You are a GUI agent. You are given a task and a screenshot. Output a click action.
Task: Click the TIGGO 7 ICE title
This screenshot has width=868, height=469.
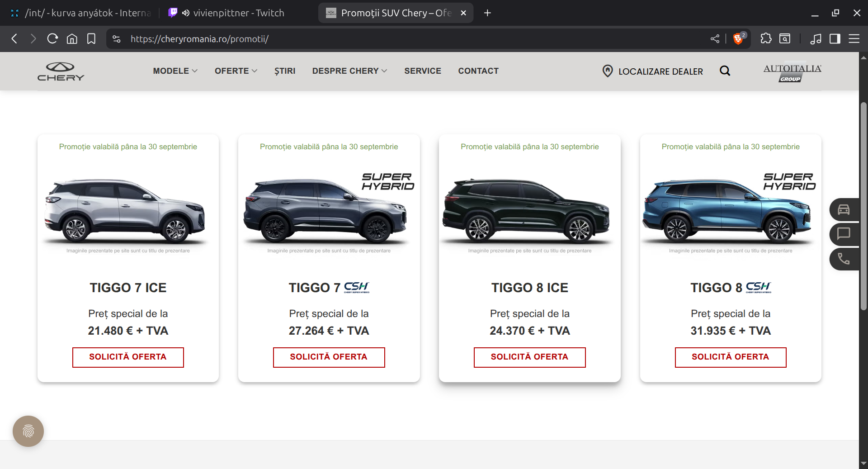click(x=128, y=288)
